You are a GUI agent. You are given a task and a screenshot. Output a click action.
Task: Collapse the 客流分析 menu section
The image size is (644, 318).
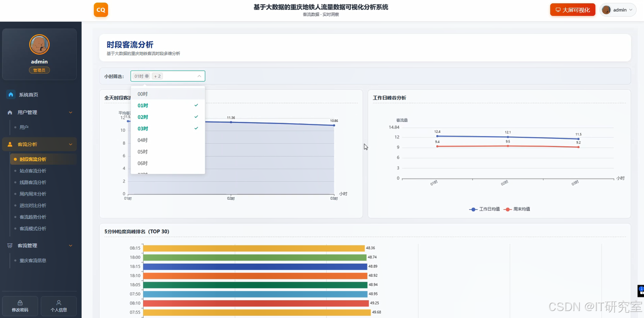(x=71, y=145)
